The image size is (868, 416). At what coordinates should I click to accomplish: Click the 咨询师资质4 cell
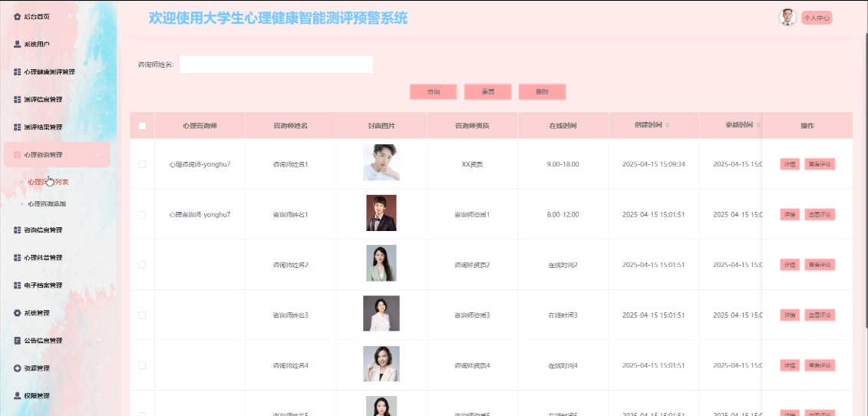(x=472, y=365)
